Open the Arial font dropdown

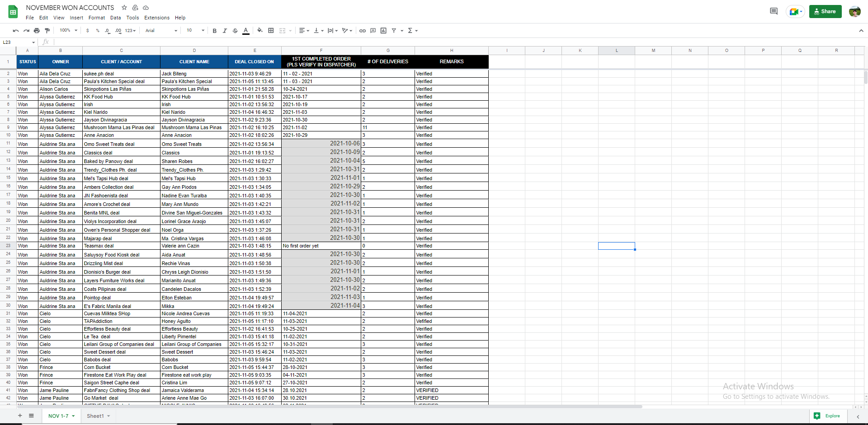161,31
